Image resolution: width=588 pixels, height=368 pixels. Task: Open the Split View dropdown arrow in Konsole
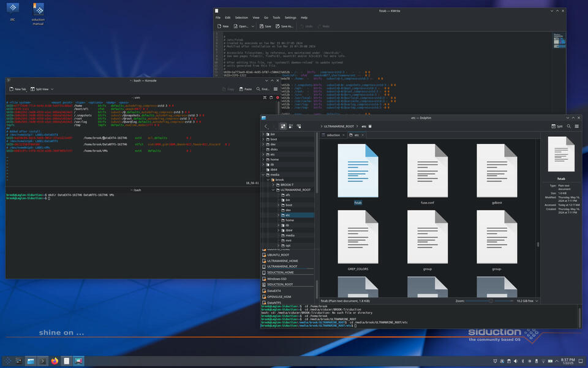coord(51,89)
